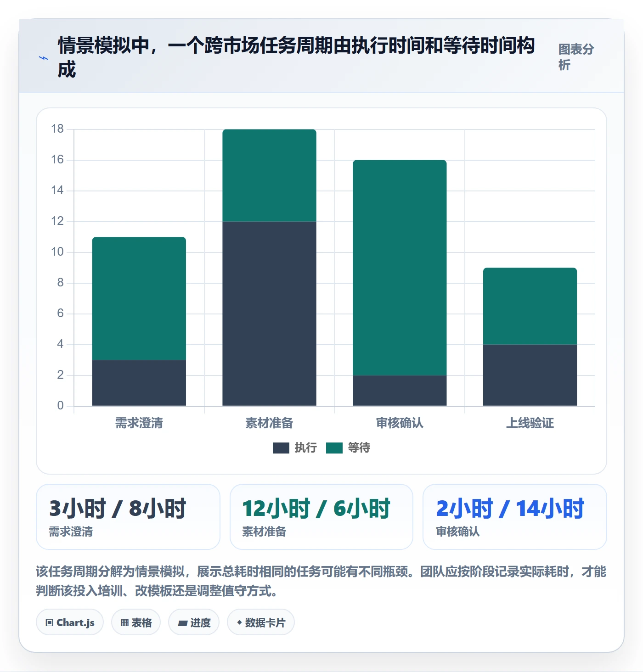Click the 素材准备 x-axis label
Screen dimensions: 643x672
(269, 423)
